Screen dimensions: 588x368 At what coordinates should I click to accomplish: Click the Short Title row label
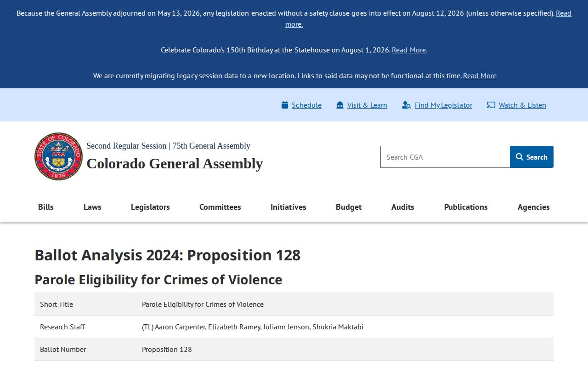click(x=57, y=304)
